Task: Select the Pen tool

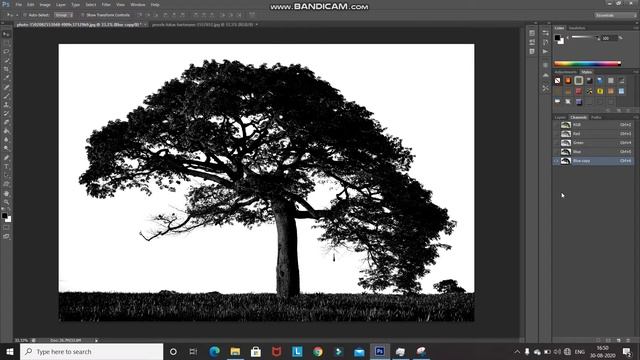Action: point(6,158)
